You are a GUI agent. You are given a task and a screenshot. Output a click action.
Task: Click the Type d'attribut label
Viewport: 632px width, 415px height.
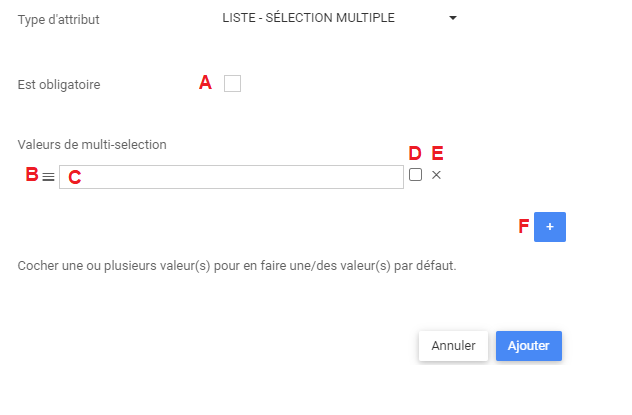pos(59,20)
